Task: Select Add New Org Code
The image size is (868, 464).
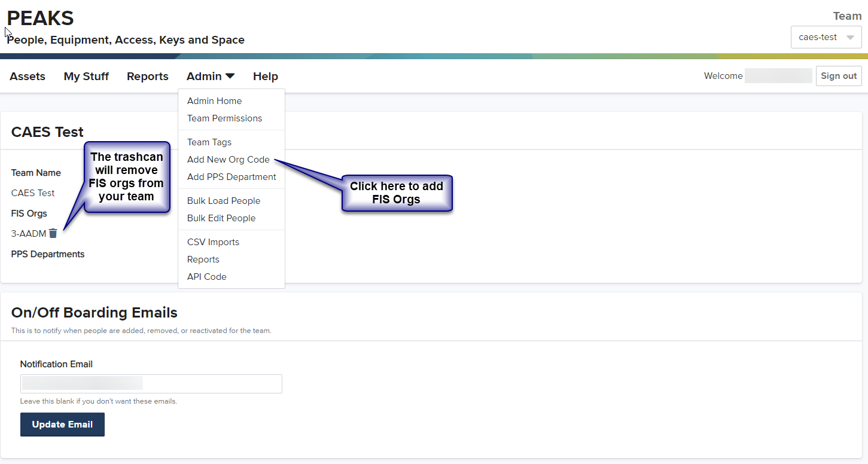Action: tap(228, 160)
